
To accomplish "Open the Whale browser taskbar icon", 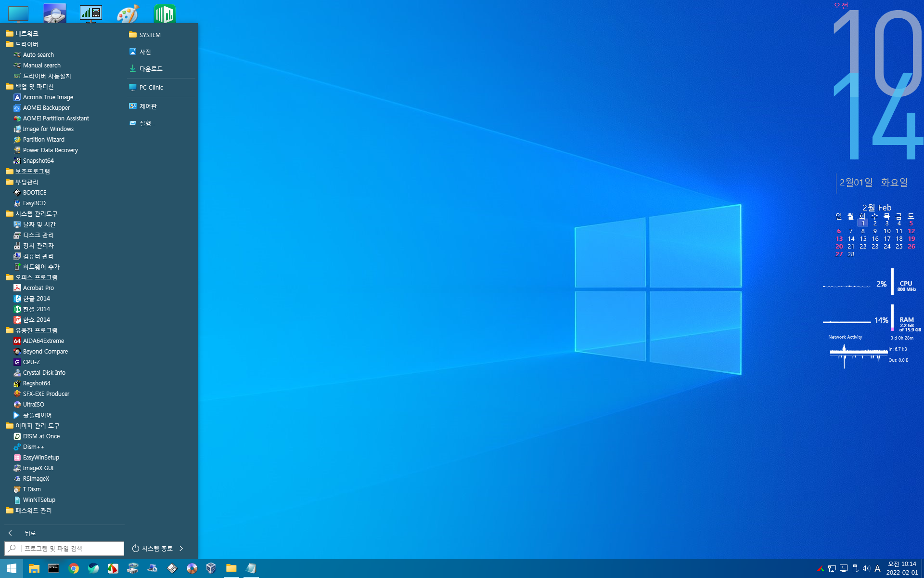I will click(93, 568).
